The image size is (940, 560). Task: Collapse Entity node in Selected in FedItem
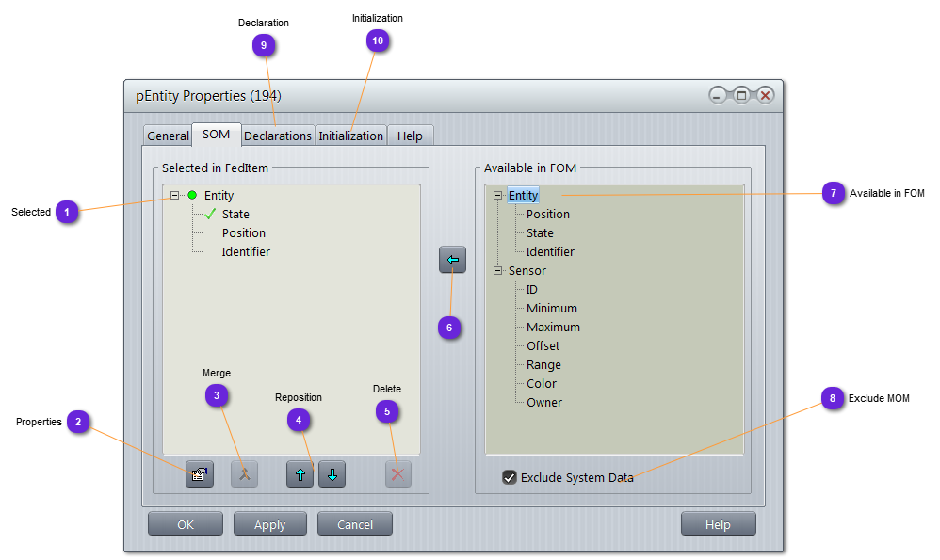coord(174,196)
